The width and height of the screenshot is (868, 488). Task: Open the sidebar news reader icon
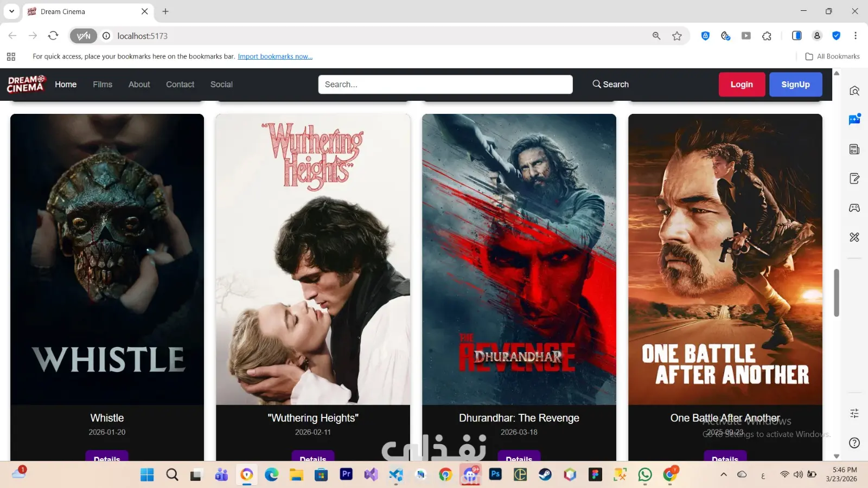coord(854,149)
